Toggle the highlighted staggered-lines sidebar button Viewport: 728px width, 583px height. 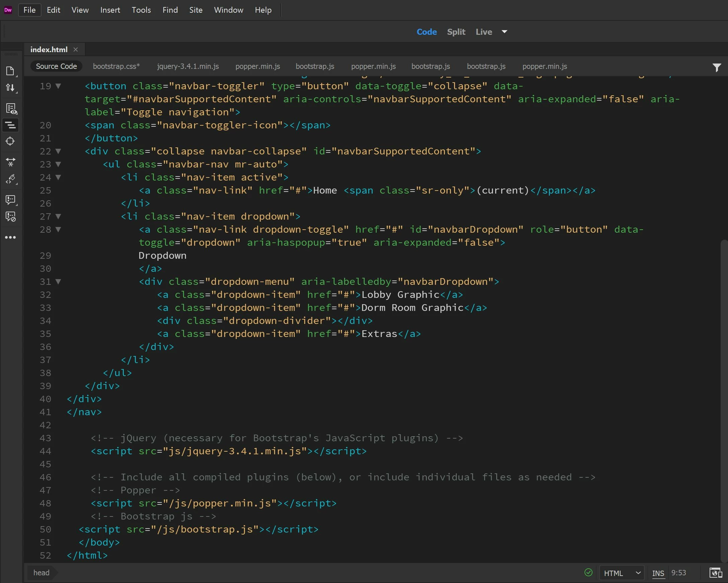click(10, 125)
